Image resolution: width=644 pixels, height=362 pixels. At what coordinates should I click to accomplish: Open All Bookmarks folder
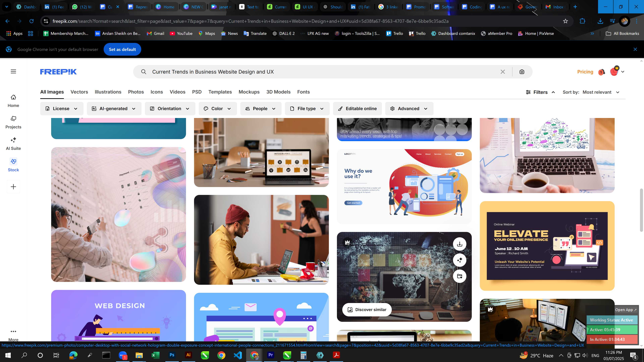(x=622, y=34)
